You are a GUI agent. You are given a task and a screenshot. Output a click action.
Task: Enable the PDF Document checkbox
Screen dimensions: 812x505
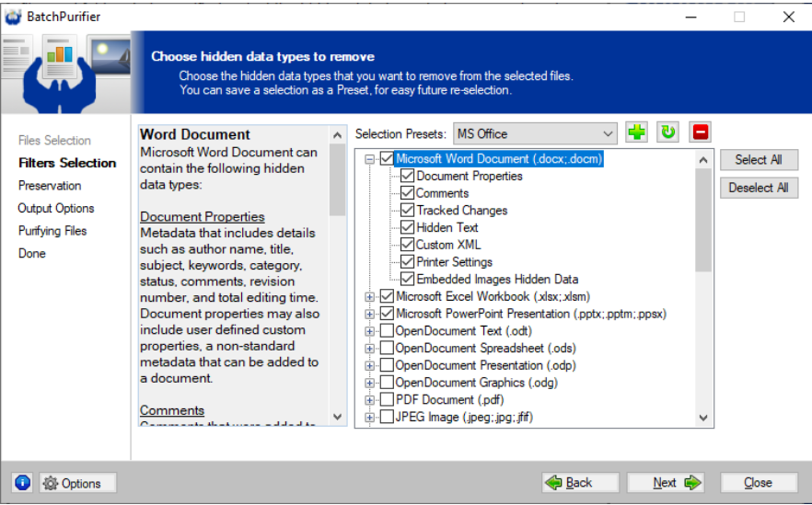[387, 400]
